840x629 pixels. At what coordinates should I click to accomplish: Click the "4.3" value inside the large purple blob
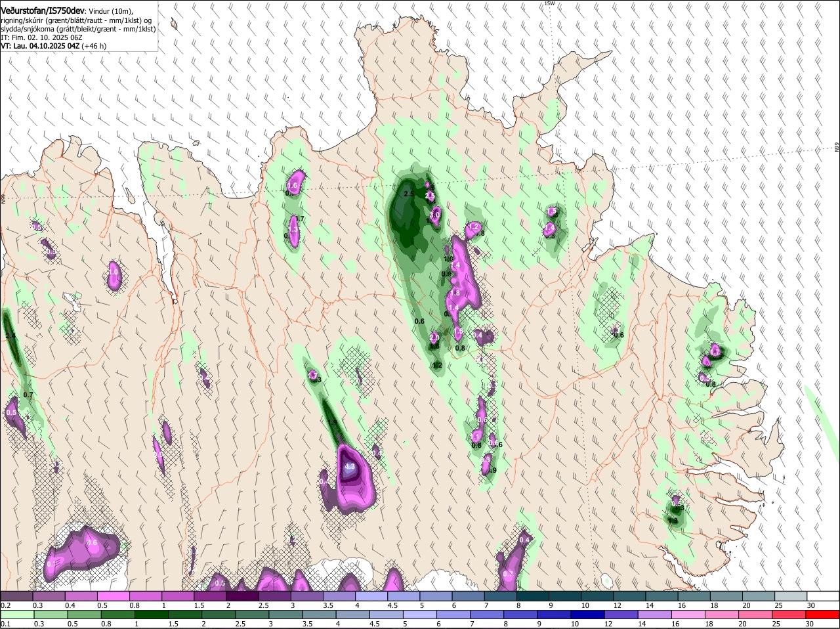[x=349, y=467]
